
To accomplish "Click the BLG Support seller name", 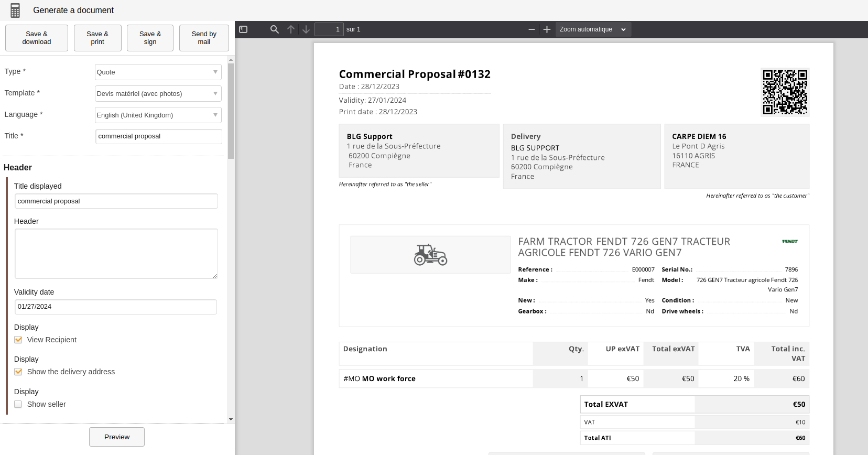I will pos(370,136).
